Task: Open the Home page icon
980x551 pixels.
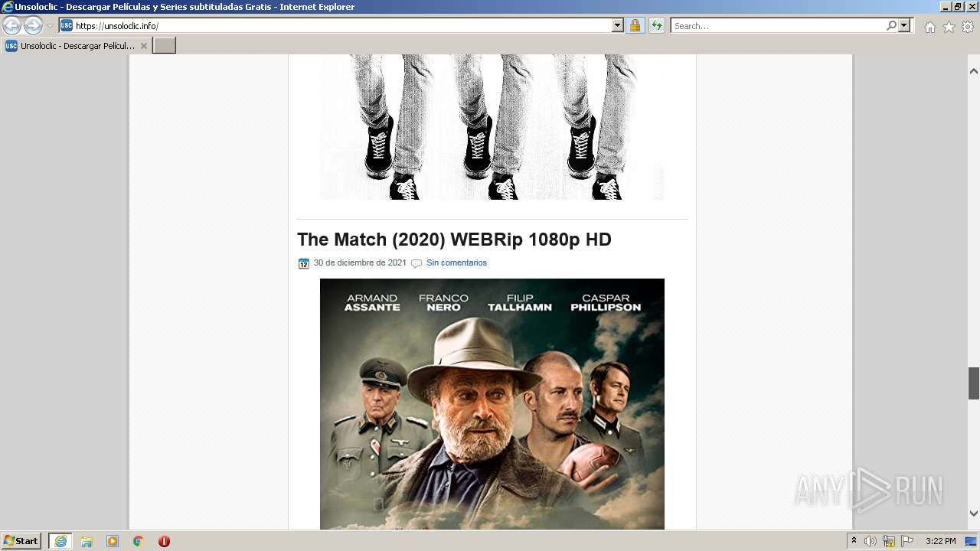Action: (x=929, y=27)
